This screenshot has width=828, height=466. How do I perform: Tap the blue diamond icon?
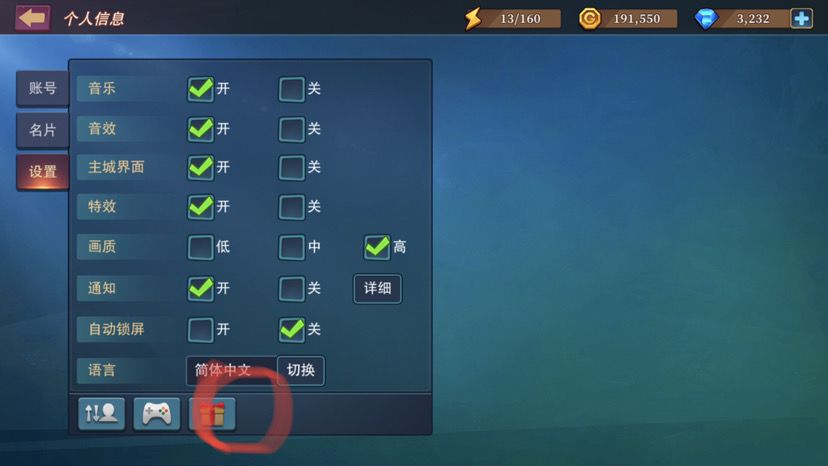[706, 19]
